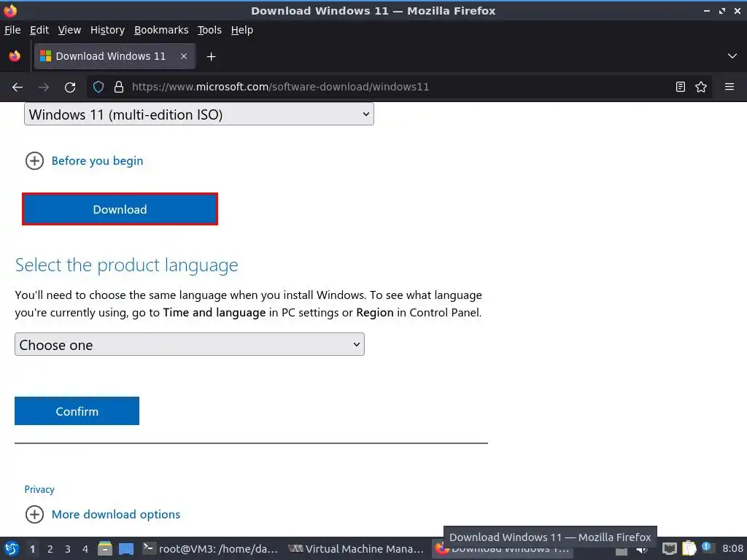
Task: Open More download options link
Action: pos(116,514)
